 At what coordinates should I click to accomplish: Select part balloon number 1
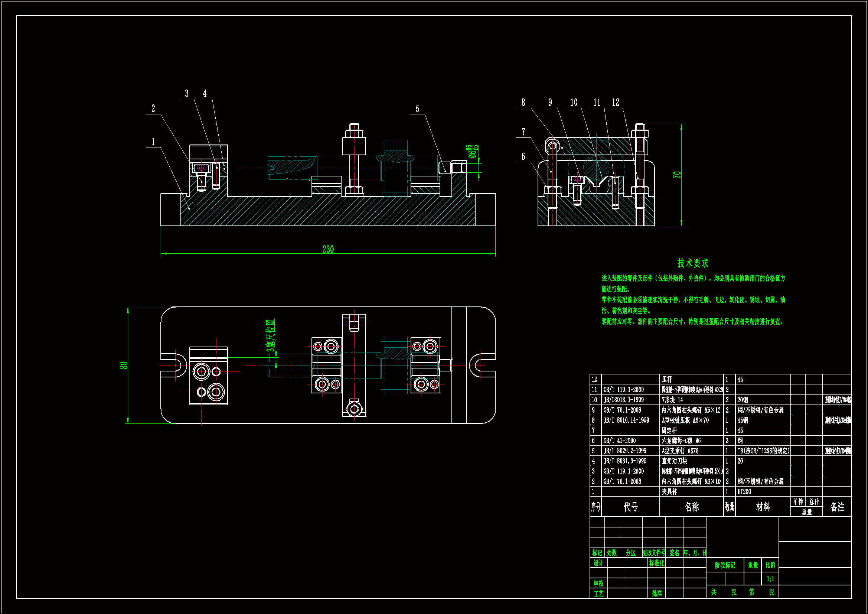(153, 142)
